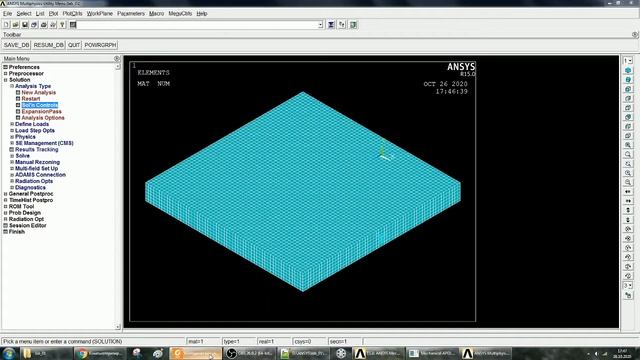The height and width of the screenshot is (360, 640).
Task: Open Results Tracking tree item
Action: point(37,150)
